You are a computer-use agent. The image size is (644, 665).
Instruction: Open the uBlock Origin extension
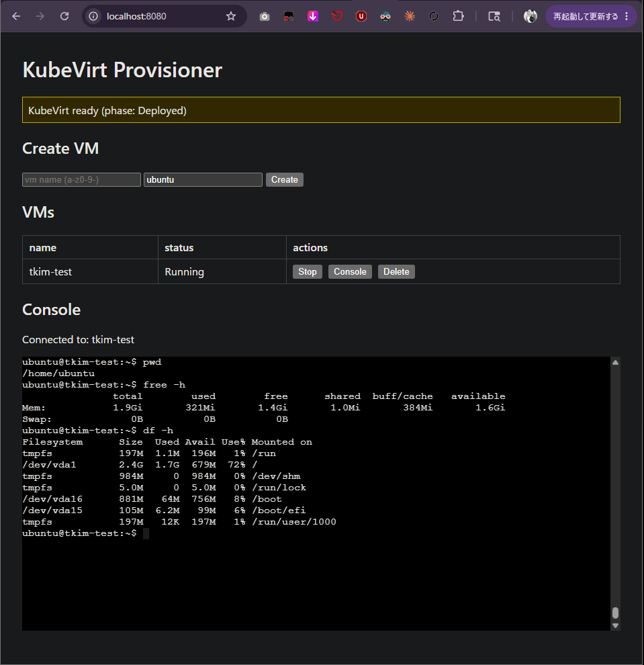(361, 17)
